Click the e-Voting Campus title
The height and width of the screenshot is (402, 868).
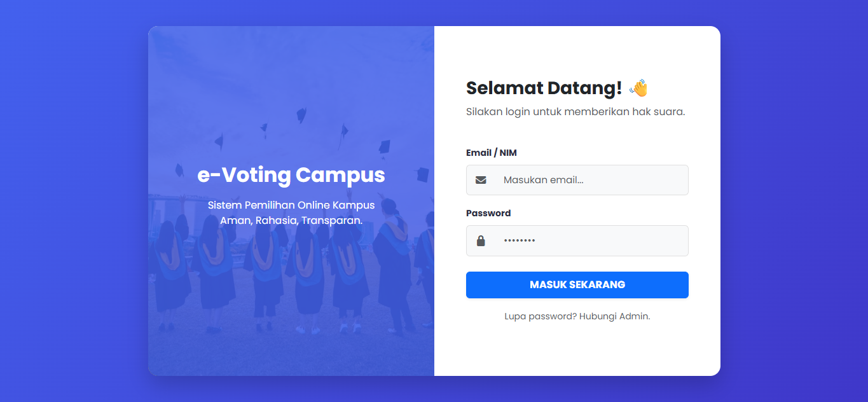(x=291, y=175)
